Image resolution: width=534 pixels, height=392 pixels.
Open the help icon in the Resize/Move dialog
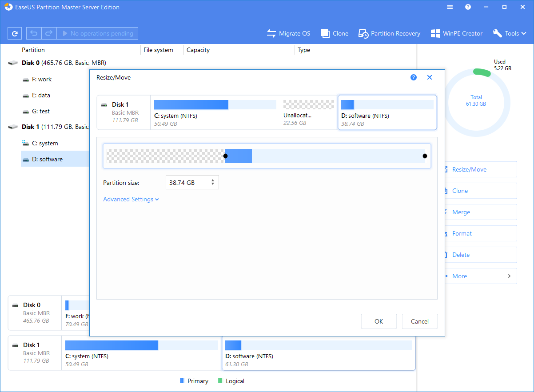[x=414, y=77]
